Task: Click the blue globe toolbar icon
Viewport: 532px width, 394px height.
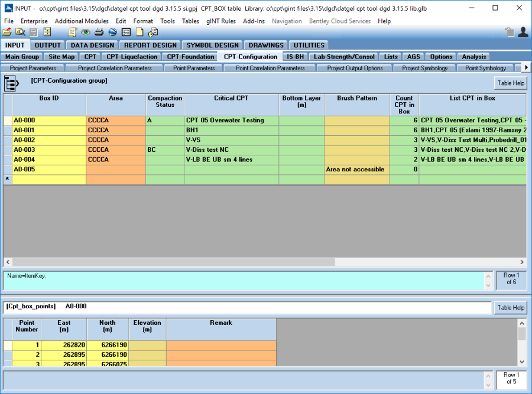Action: click(x=112, y=32)
